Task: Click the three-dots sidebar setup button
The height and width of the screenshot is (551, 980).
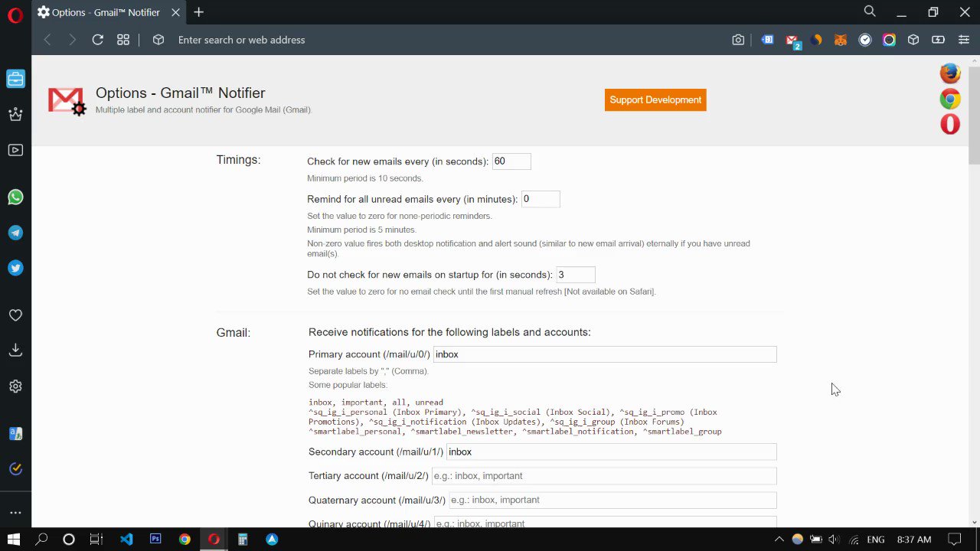Action: (15, 513)
